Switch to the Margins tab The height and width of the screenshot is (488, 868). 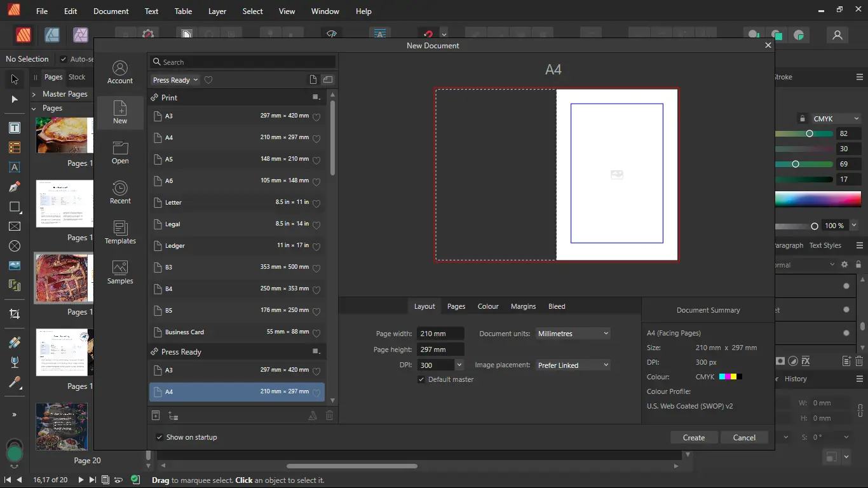coord(523,306)
